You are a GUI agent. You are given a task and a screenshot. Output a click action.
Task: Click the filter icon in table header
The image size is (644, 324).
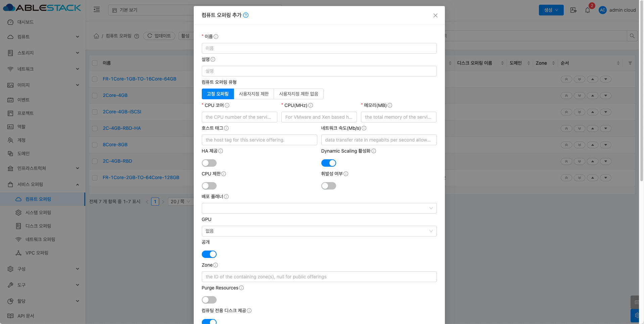[630, 63]
